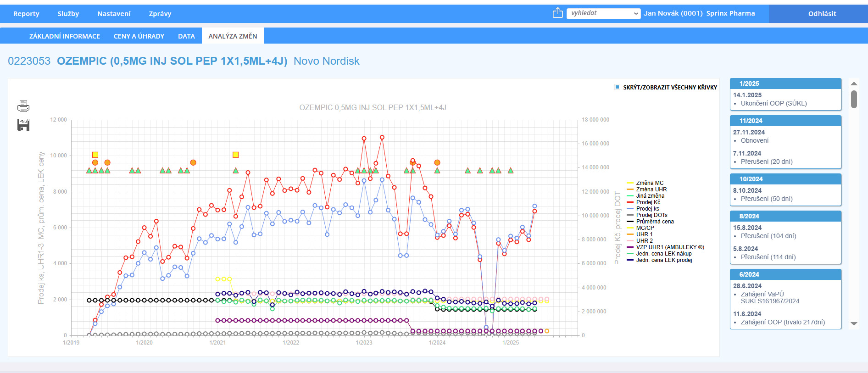Image resolution: width=868 pixels, height=373 pixels.
Task: Click the export/share icon in header
Action: pyautogui.click(x=557, y=13)
